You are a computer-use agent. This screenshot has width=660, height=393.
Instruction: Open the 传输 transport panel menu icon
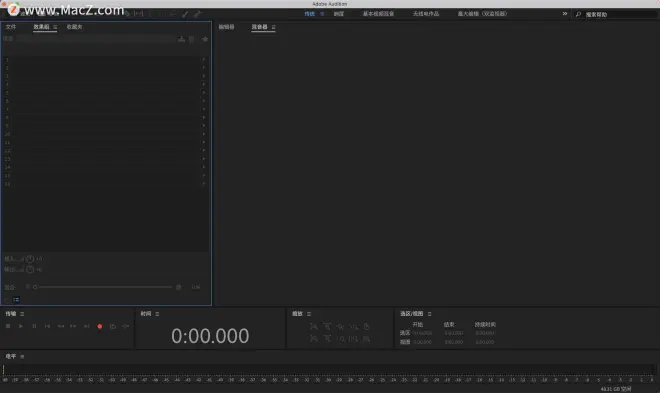[22, 314]
